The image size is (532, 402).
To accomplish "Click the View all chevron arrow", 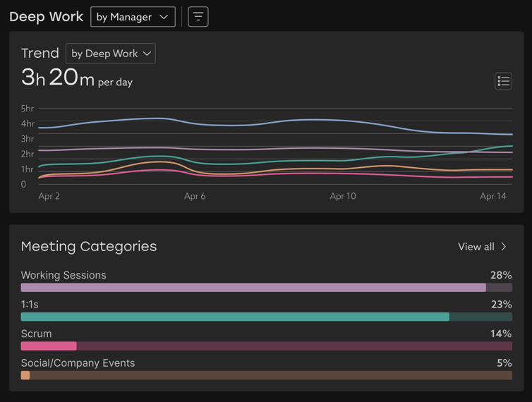I will coord(504,247).
